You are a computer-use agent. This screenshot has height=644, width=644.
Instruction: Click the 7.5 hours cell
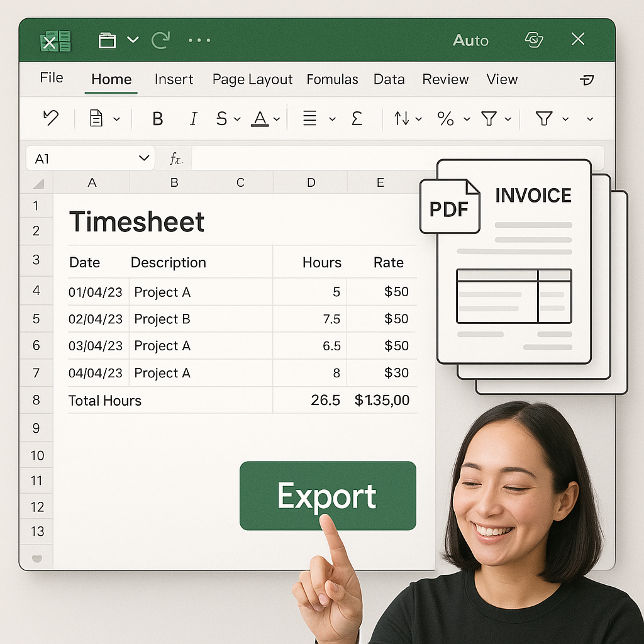coord(331,319)
